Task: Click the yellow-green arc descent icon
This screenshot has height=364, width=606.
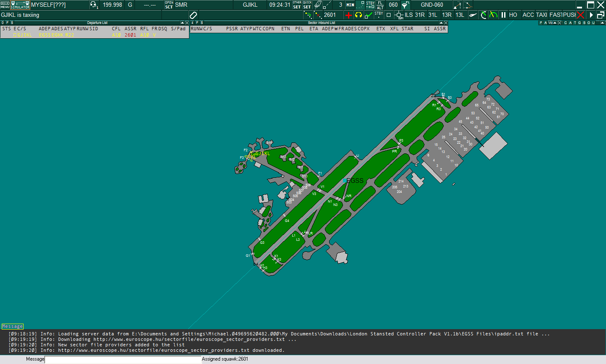Action: [x=493, y=15]
